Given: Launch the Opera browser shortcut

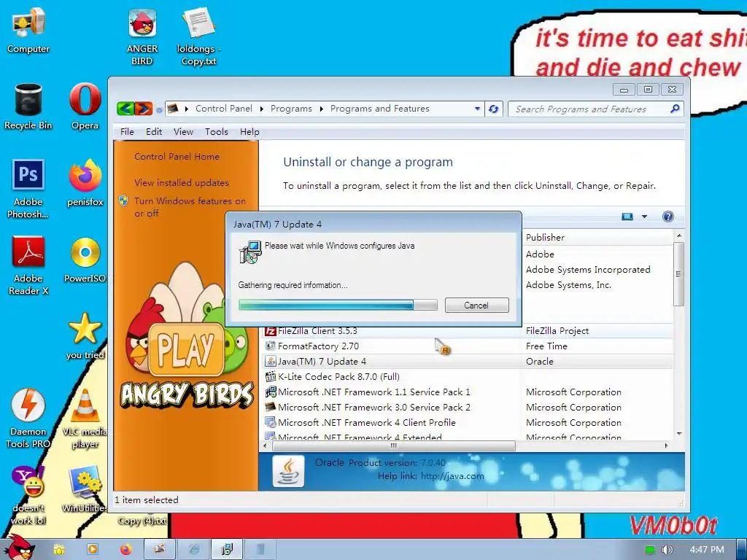Looking at the screenshot, I should pyautogui.click(x=85, y=106).
